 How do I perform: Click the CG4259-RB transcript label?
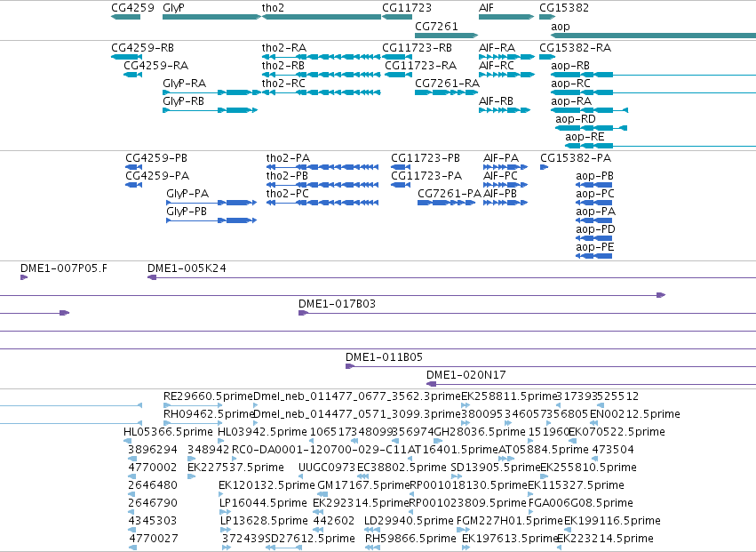tap(143, 48)
